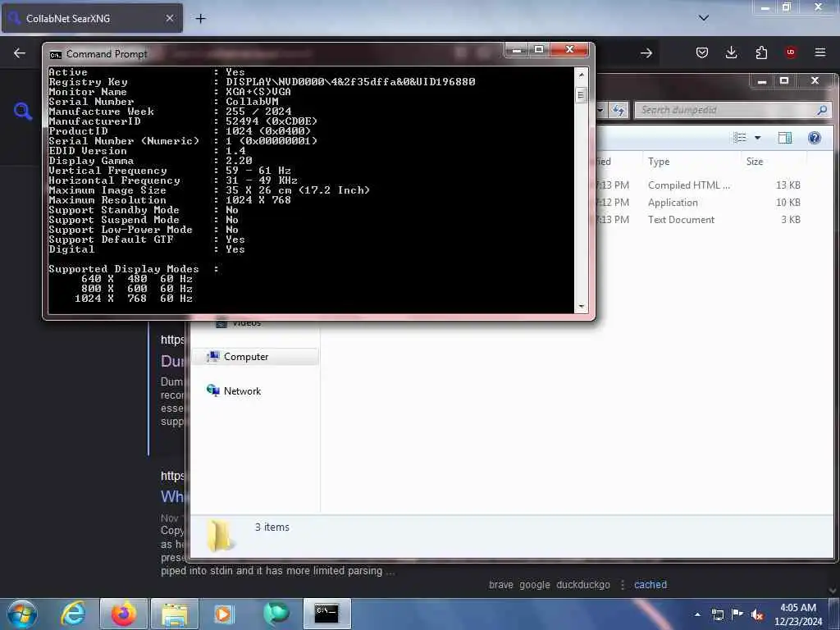Click the Explorer search magnifier icon
Image resolution: width=840 pixels, height=630 pixels.
[822, 111]
